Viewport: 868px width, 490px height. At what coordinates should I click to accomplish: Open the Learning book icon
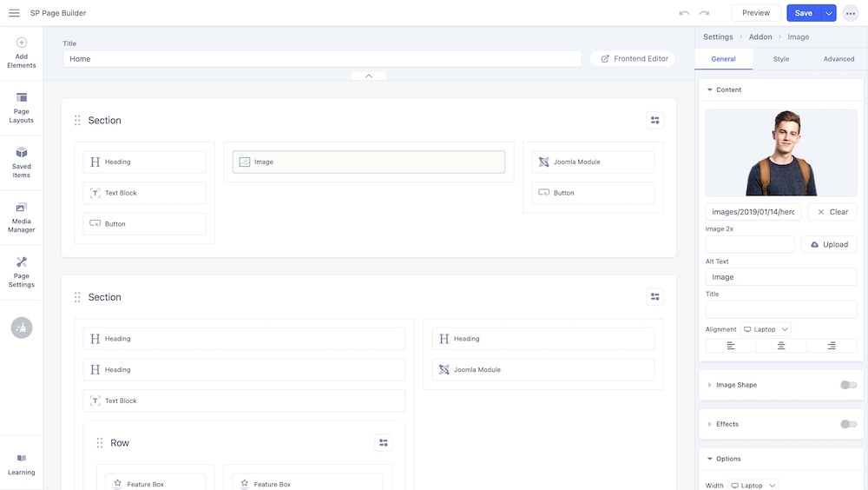(22, 458)
